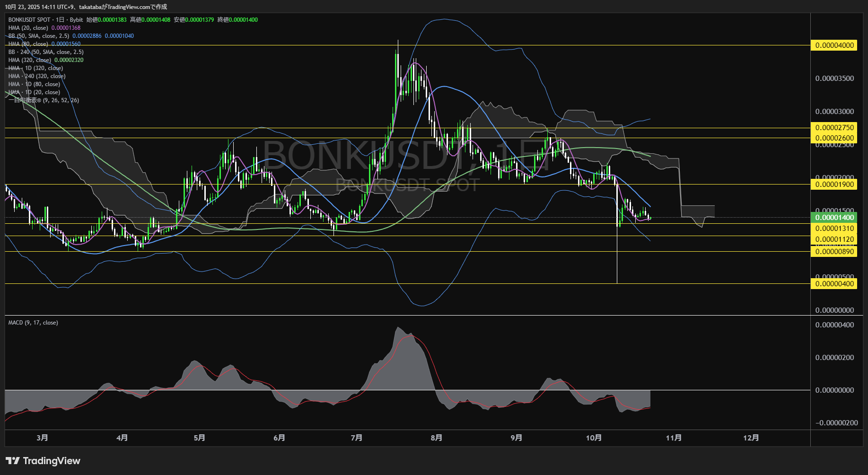The width and height of the screenshot is (868, 475).
Task: Click the 0.00001900 price level tag
Action: pos(834,185)
